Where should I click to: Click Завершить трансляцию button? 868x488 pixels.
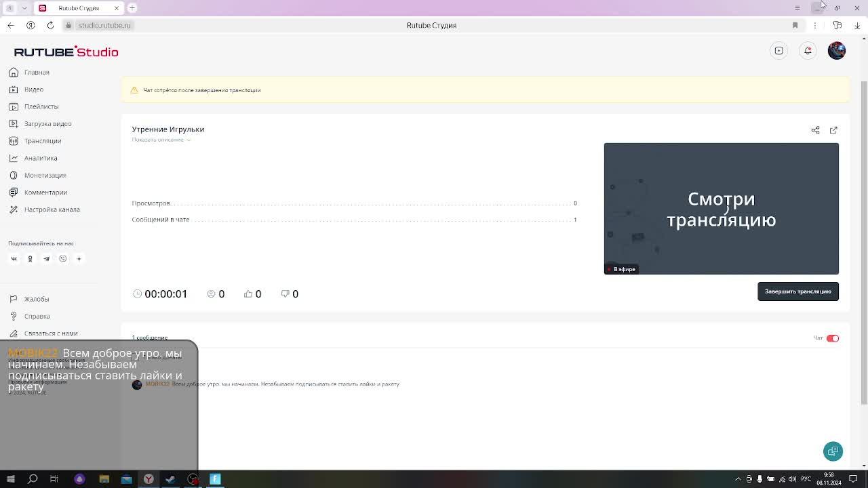(797, 291)
